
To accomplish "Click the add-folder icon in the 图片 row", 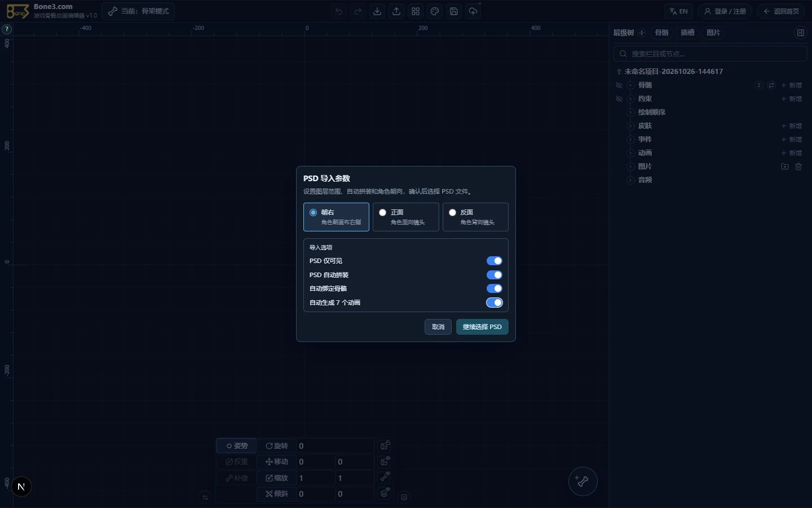I will tap(785, 167).
